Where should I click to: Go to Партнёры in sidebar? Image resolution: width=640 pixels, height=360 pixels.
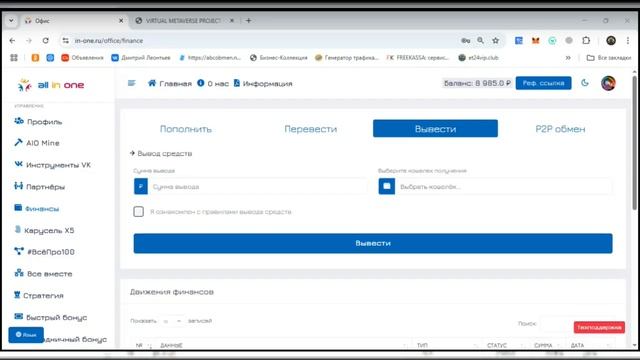[x=40, y=187]
